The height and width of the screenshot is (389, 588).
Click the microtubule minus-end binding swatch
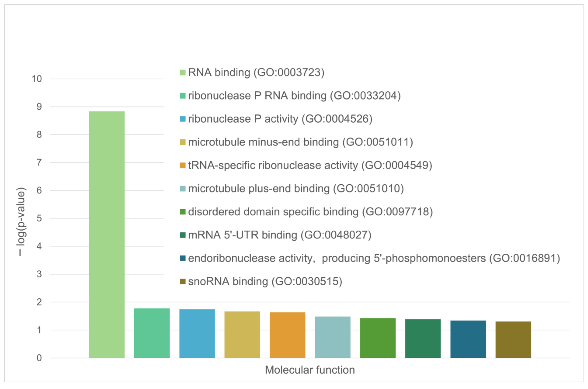point(183,142)
